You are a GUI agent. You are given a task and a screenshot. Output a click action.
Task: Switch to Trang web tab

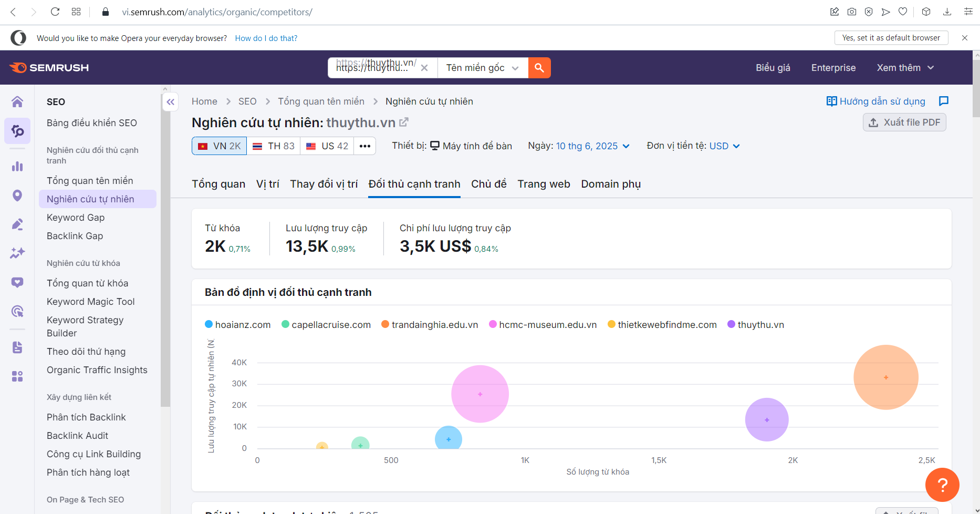pos(544,184)
